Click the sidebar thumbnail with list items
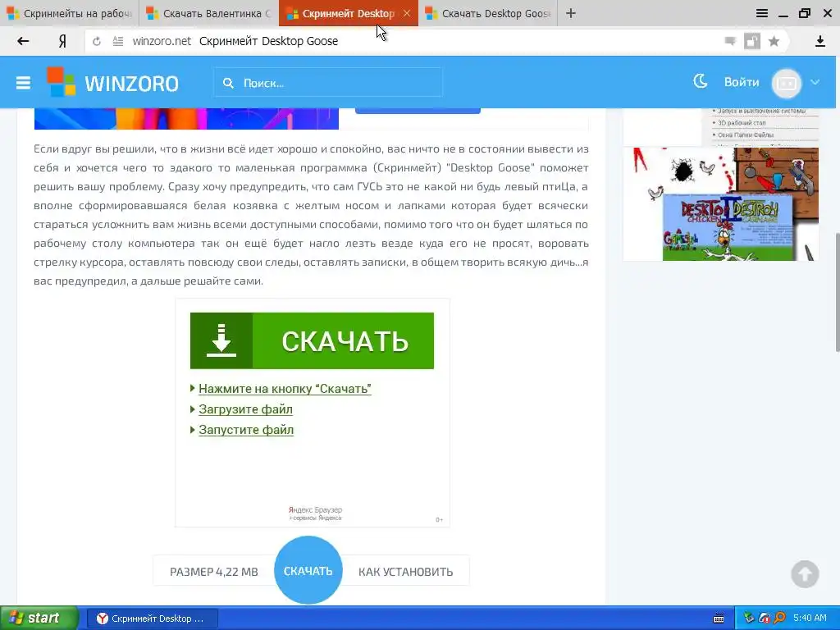Image resolution: width=840 pixels, height=630 pixels. click(x=721, y=127)
